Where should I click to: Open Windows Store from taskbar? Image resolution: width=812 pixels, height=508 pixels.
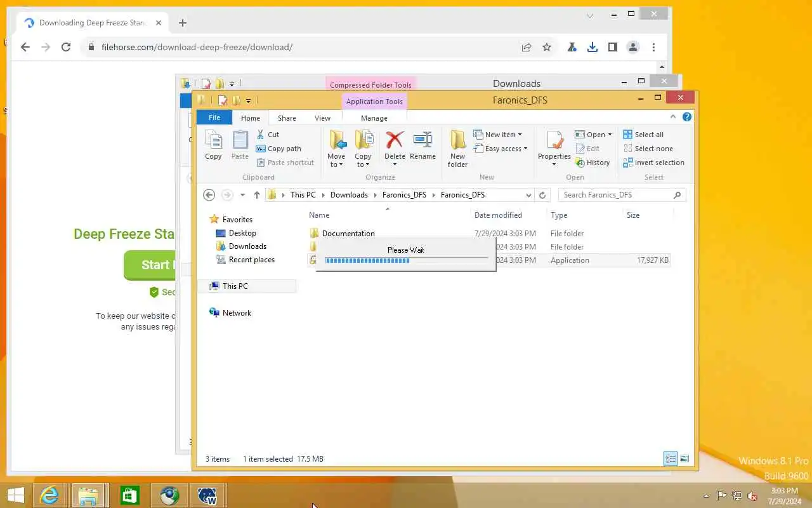coord(129,495)
